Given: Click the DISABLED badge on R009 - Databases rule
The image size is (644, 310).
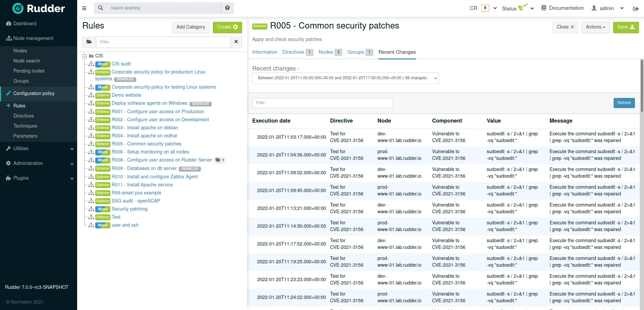Looking at the screenshot, I should tap(190, 169).
